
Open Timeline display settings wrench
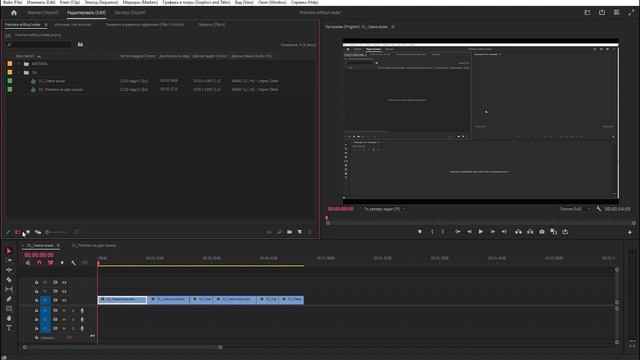pyautogui.click(x=73, y=263)
